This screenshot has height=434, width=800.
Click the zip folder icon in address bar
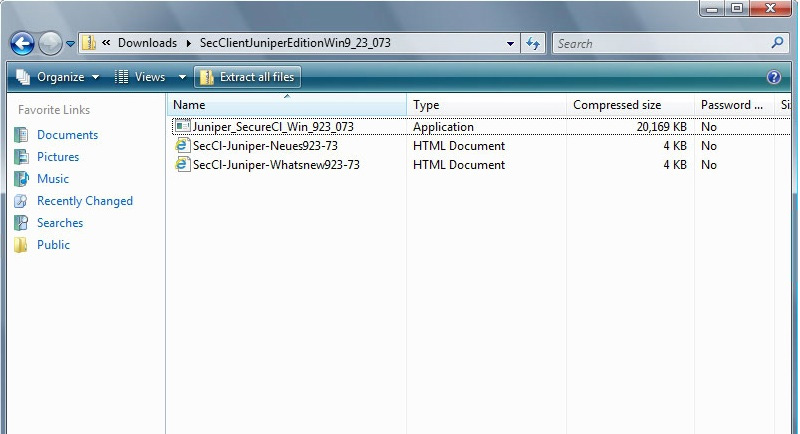click(89, 43)
